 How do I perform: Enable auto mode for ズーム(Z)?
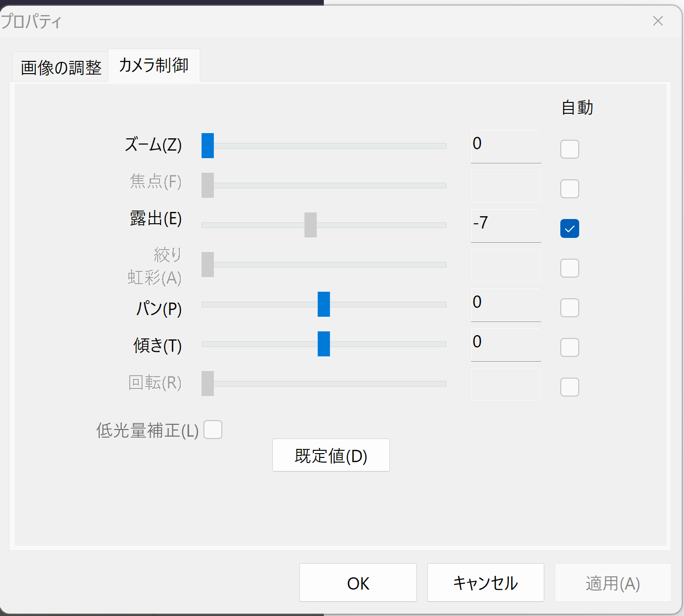click(x=569, y=149)
